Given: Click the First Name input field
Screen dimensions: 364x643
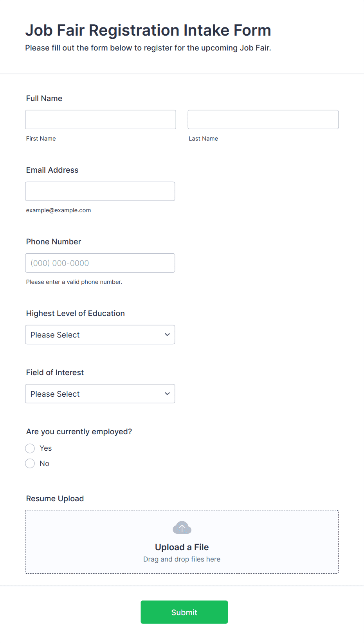Looking at the screenshot, I should click(x=101, y=119).
